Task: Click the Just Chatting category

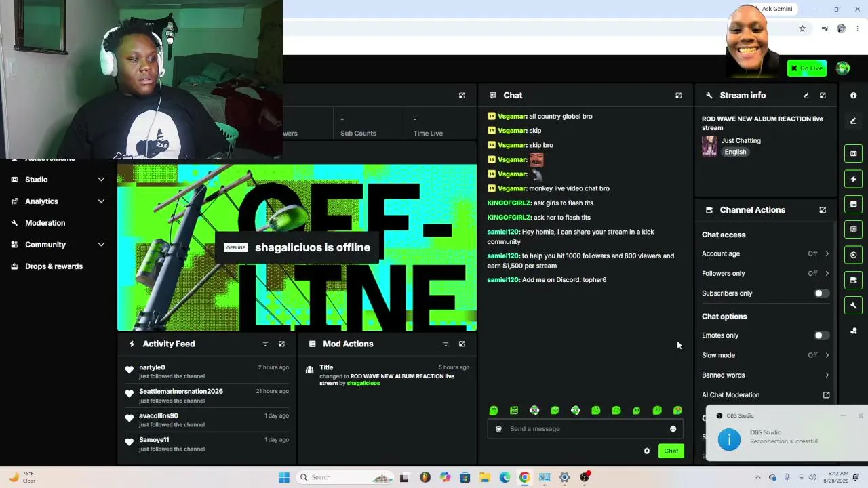Action: (x=741, y=140)
